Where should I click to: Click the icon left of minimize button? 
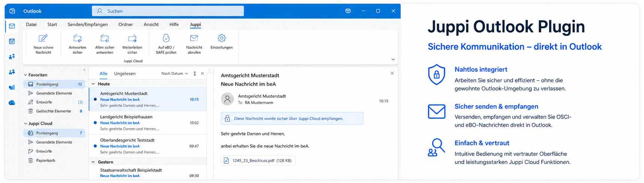click(x=348, y=11)
